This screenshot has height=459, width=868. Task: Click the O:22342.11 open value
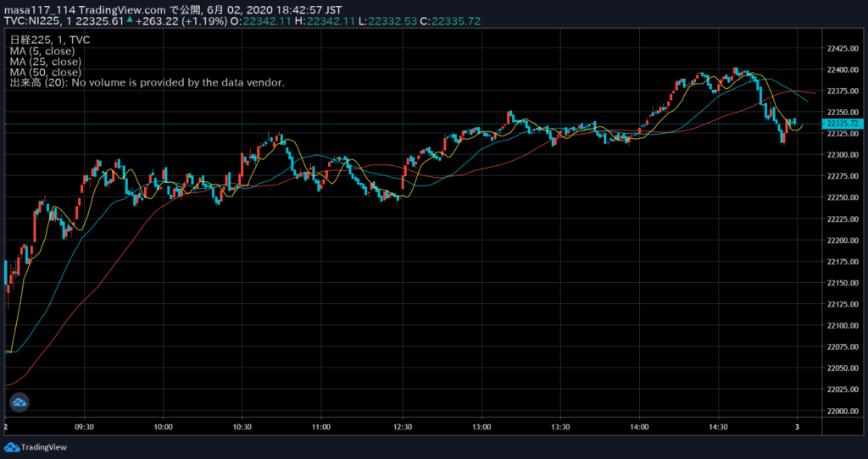coord(260,21)
